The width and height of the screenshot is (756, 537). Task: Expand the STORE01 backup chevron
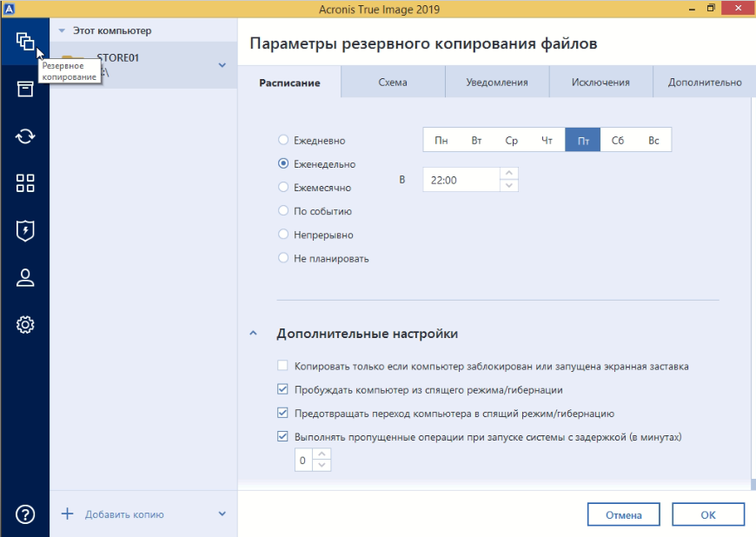click(x=222, y=65)
